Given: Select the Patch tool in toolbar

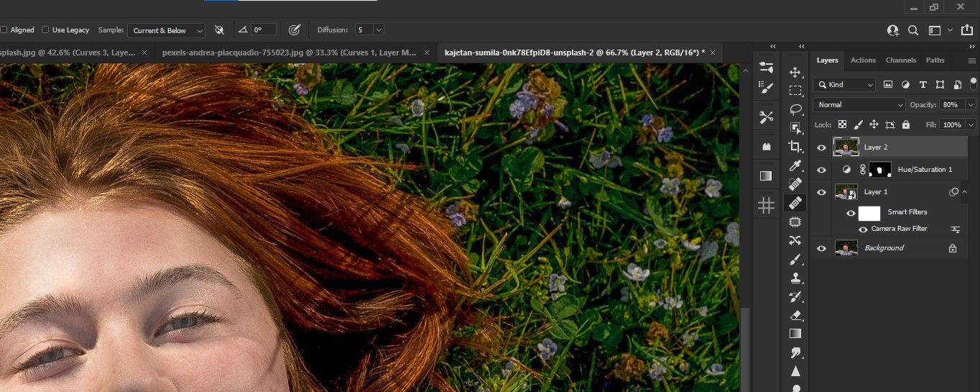Looking at the screenshot, I should [x=795, y=222].
